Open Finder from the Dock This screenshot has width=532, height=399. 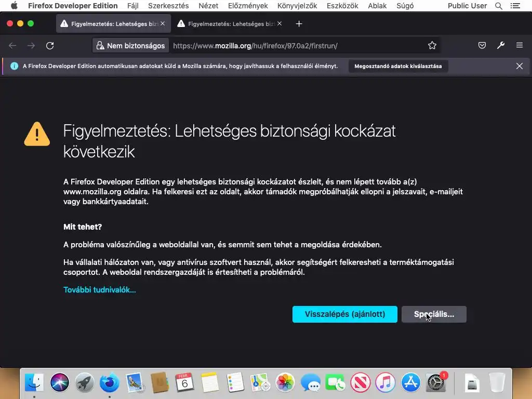tap(34, 382)
